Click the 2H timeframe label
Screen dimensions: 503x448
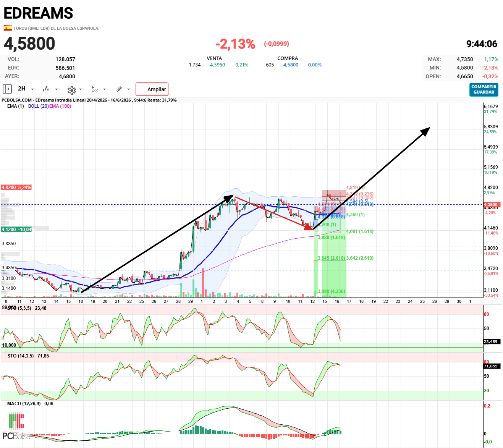pyautogui.click(x=22, y=89)
